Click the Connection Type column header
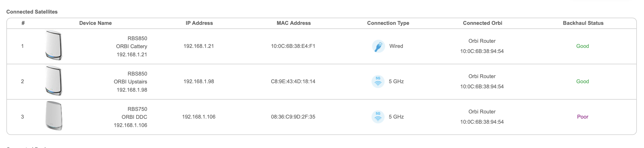 388,23
